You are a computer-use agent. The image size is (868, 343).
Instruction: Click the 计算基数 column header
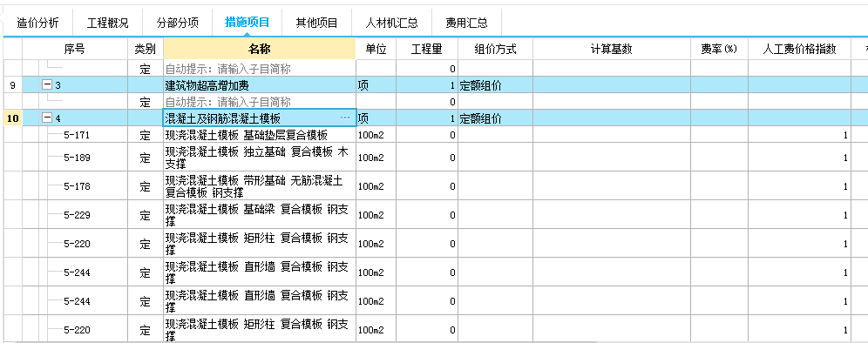click(612, 50)
